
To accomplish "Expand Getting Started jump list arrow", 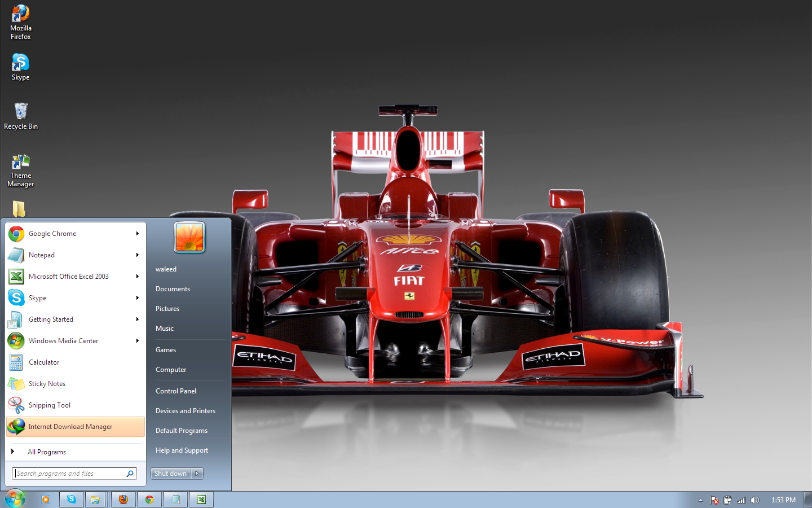I will (x=137, y=319).
